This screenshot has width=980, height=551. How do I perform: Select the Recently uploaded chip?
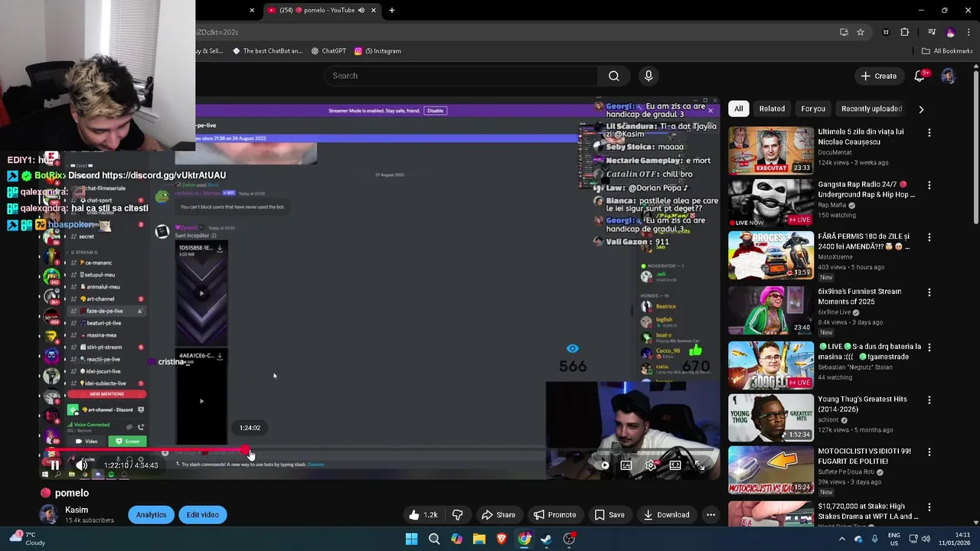click(871, 109)
